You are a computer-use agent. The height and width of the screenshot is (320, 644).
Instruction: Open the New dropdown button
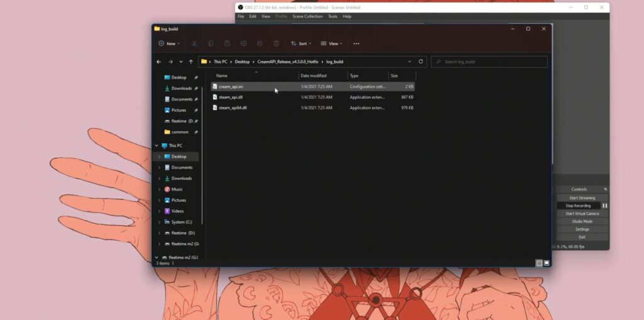[x=169, y=43]
